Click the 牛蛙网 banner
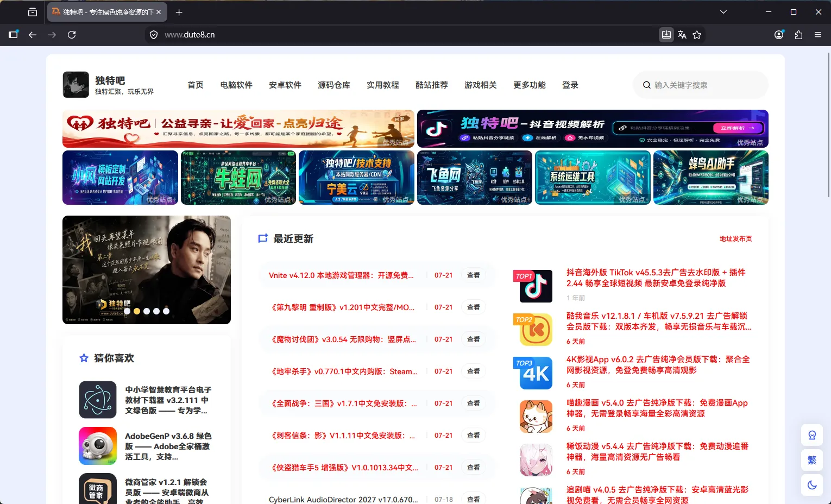 click(x=238, y=178)
